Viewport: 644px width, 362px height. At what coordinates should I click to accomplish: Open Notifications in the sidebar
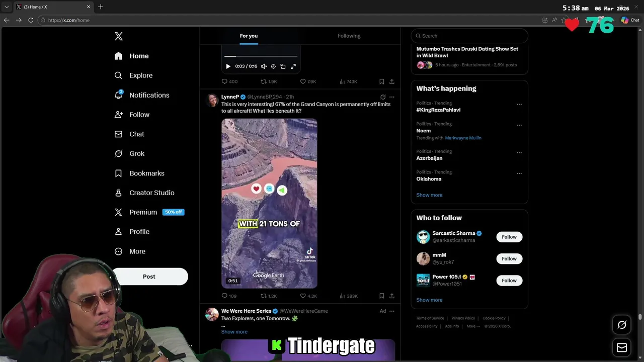click(142, 95)
